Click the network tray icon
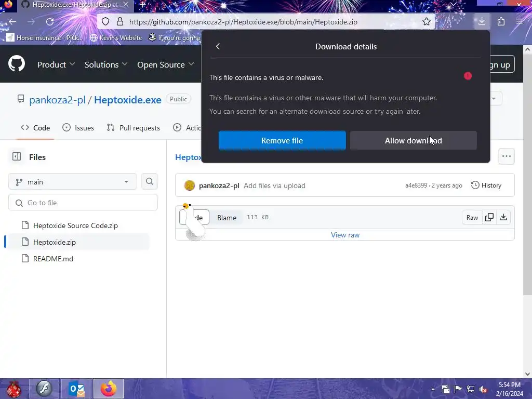 (x=471, y=389)
